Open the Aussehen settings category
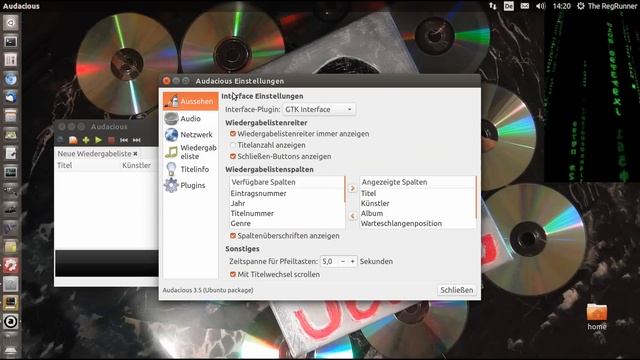This screenshot has height=360, width=640. (x=191, y=101)
